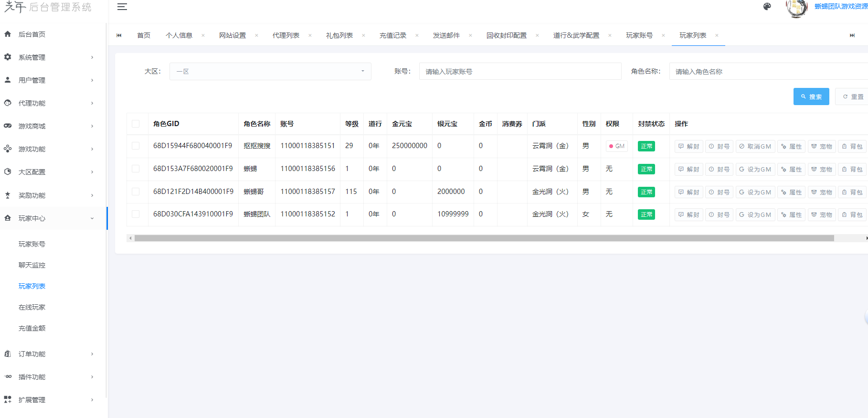
Task: Click the blue 搜索 button
Action: coord(811,96)
